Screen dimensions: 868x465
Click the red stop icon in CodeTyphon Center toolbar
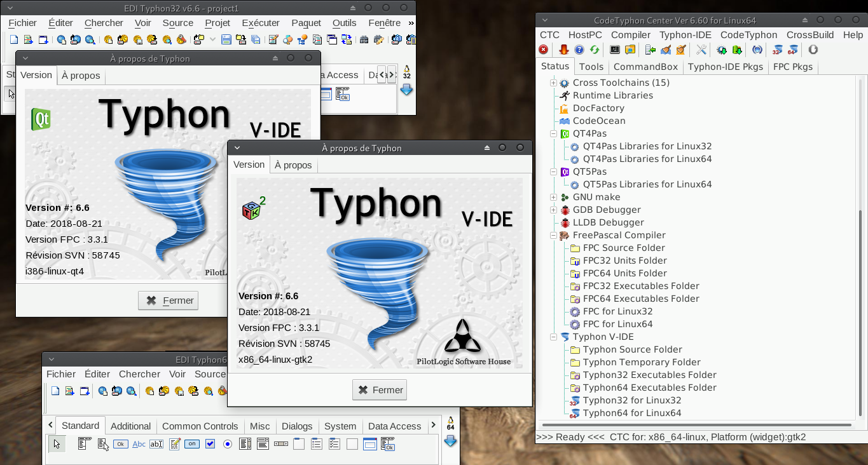[x=544, y=50]
